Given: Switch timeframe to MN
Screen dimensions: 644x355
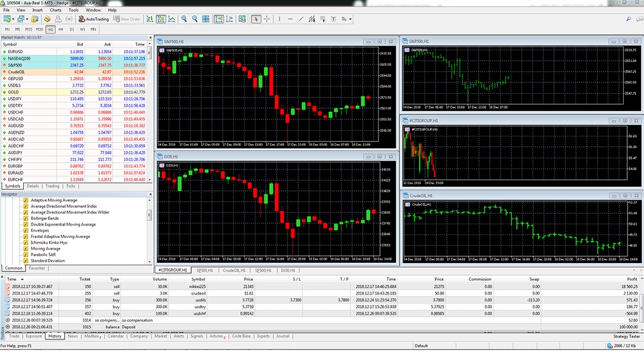Looking at the screenshot, I should click(x=93, y=30).
